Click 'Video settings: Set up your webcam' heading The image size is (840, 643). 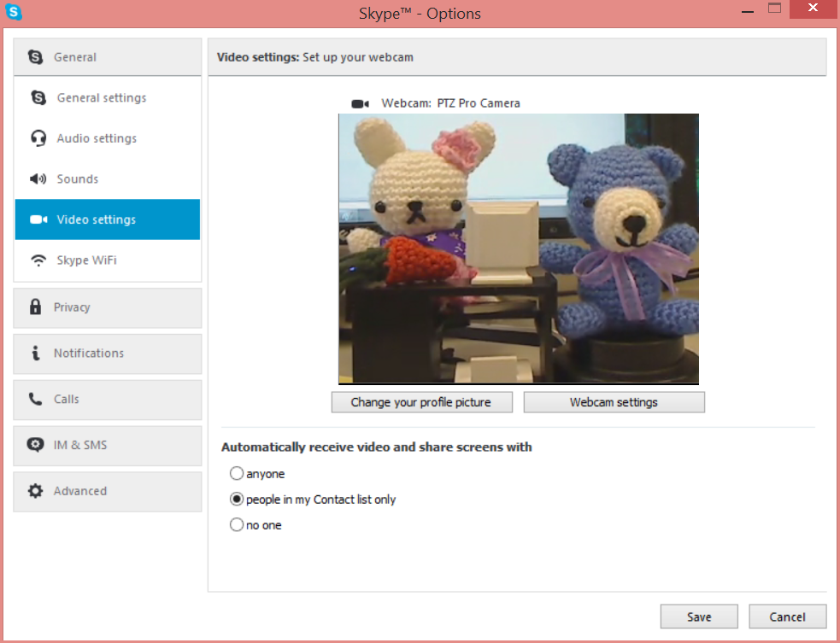pyautogui.click(x=315, y=57)
